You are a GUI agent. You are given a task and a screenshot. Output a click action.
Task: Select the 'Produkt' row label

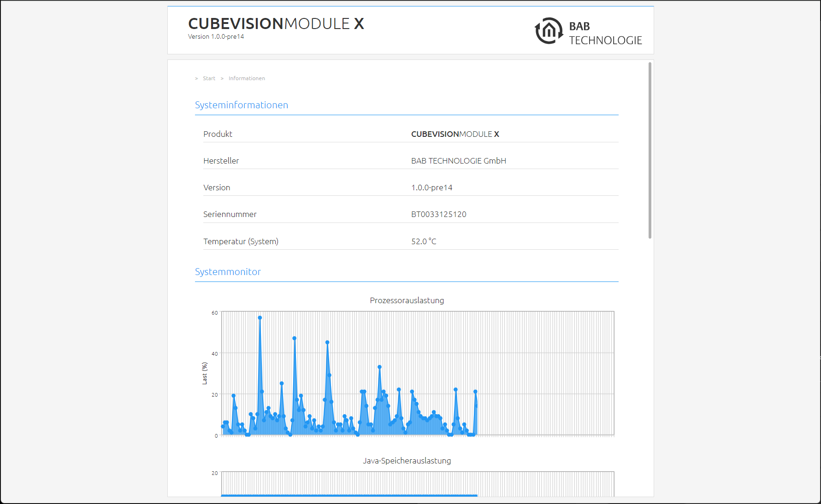(x=218, y=134)
